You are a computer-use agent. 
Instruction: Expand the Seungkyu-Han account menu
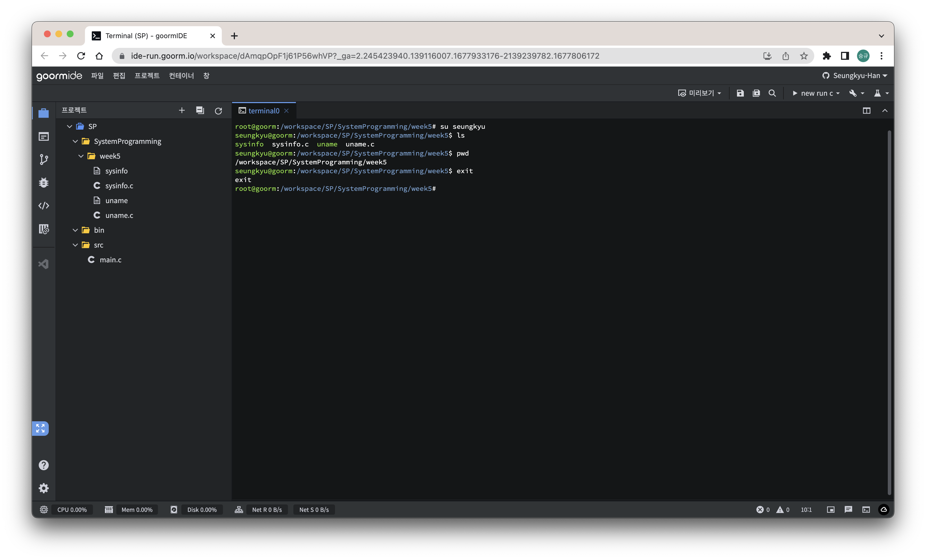click(x=854, y=75)
